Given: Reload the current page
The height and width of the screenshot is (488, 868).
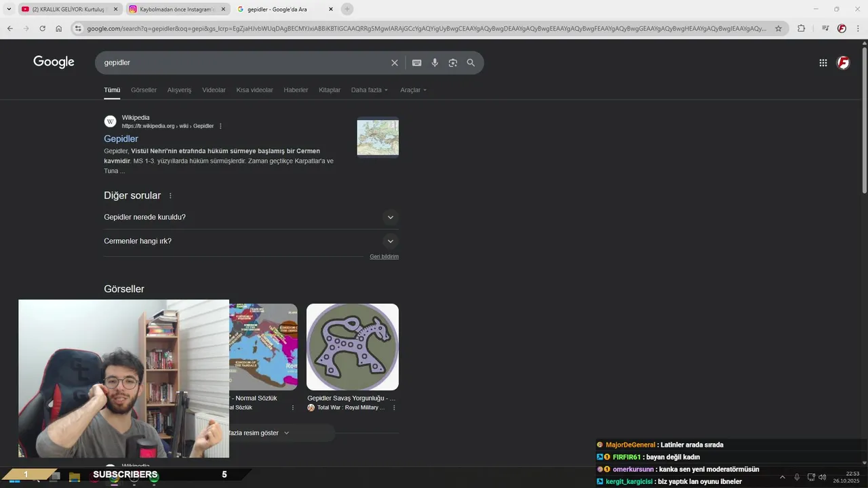Looking at the screenshot, I should [x=42, y=28].
